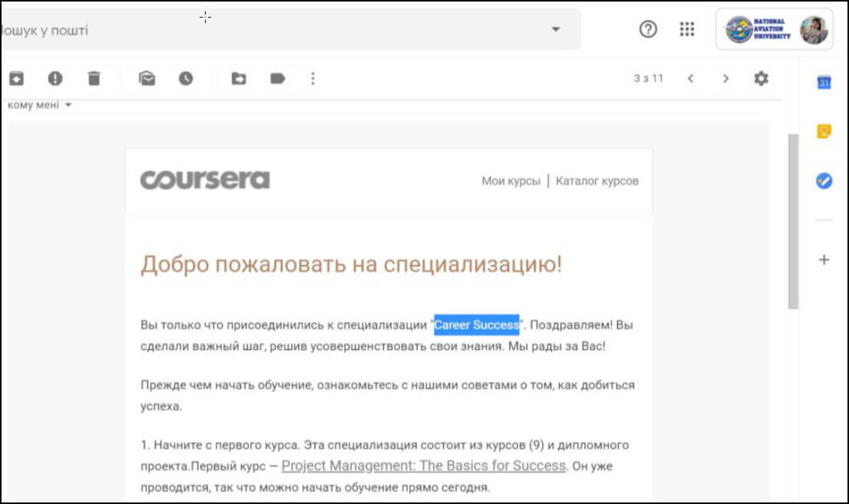Delete the email using the trash icon
The width and height of the screenshot is (849, 504).
pos(94,78)
